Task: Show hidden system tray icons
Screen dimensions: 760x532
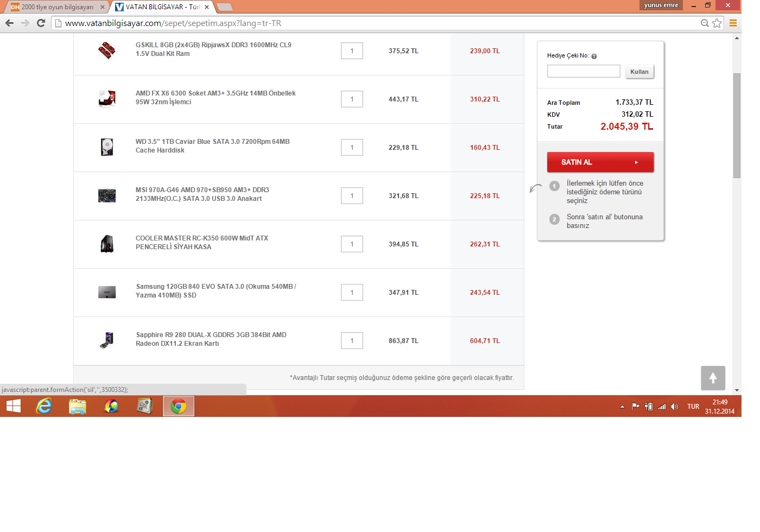Action: click(x=622, y=407)
